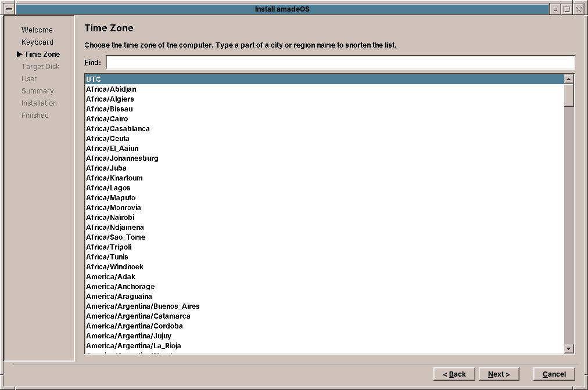Pick America/Argentina/Jujuy from the list

324,335
